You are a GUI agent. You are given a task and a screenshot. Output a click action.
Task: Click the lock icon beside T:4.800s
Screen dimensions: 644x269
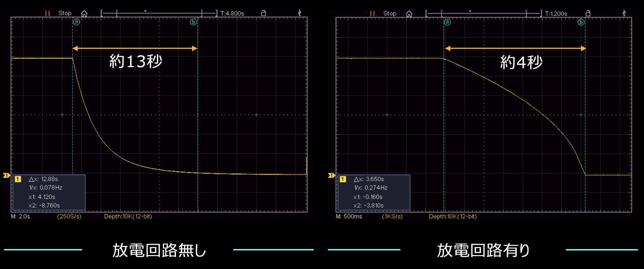pyautogui.click(x=263, y=13)
